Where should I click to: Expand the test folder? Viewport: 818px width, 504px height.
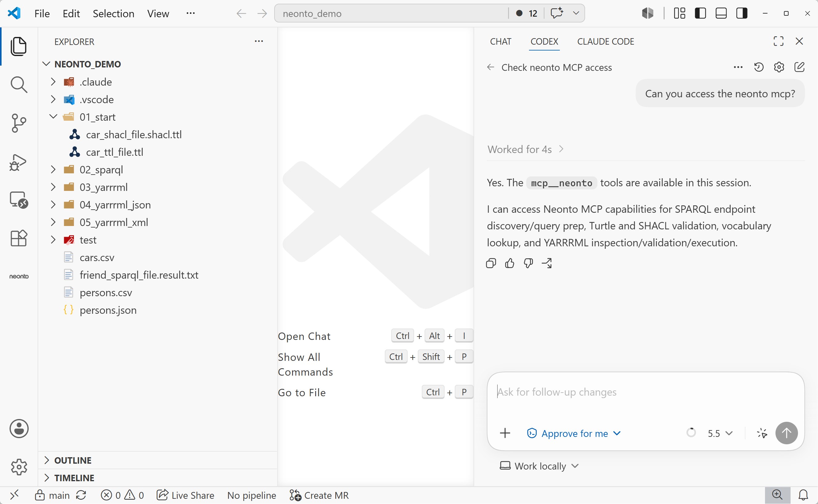click(x=53, y=240)
